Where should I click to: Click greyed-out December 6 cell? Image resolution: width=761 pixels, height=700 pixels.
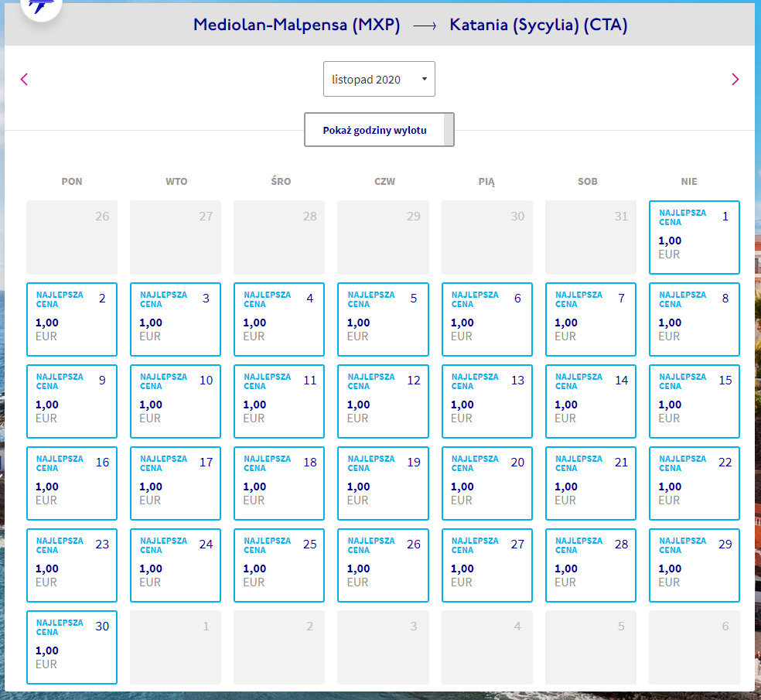[x=694, y=647]
